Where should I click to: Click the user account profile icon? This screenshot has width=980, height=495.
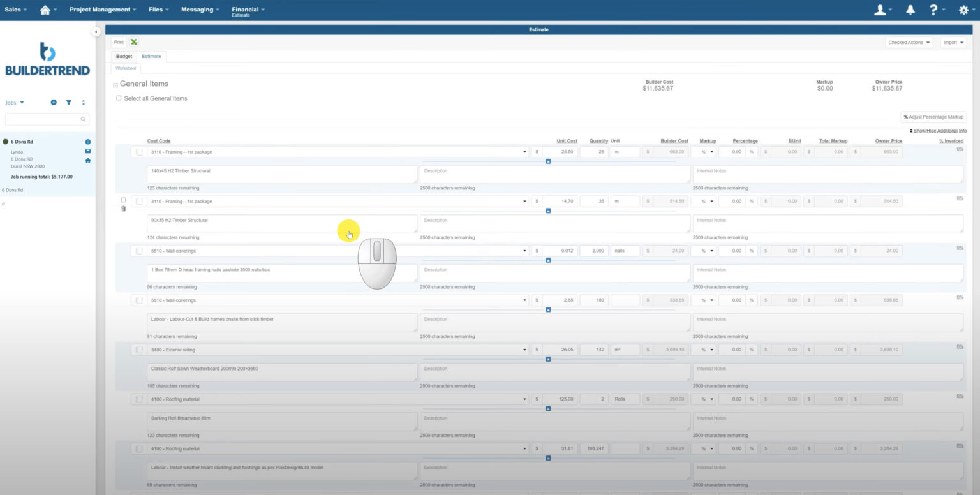click(881, 10)
